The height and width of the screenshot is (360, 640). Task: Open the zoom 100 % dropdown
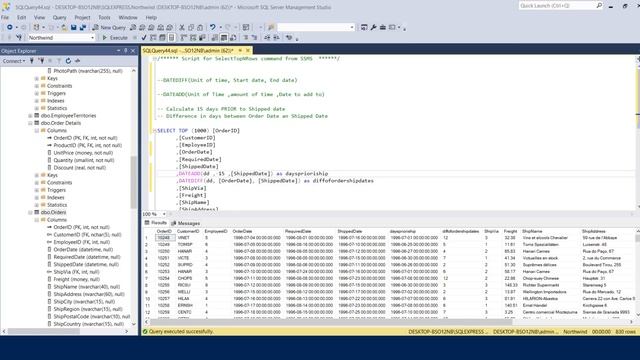tap(164, 214)
